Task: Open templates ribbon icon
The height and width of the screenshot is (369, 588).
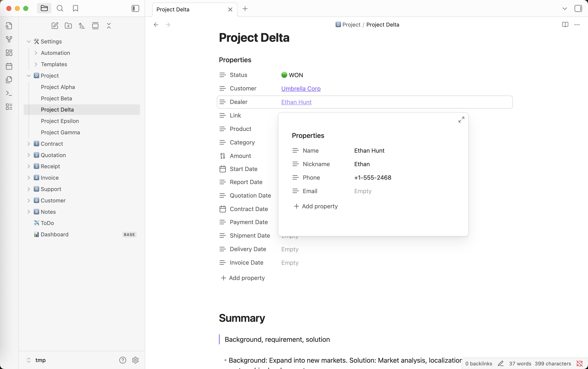Action: (x=9, y=79)
